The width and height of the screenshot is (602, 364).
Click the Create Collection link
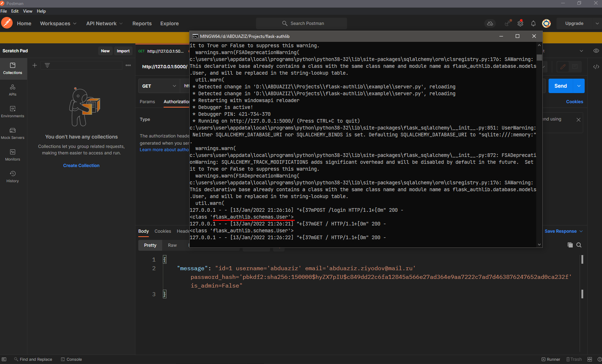81,166
